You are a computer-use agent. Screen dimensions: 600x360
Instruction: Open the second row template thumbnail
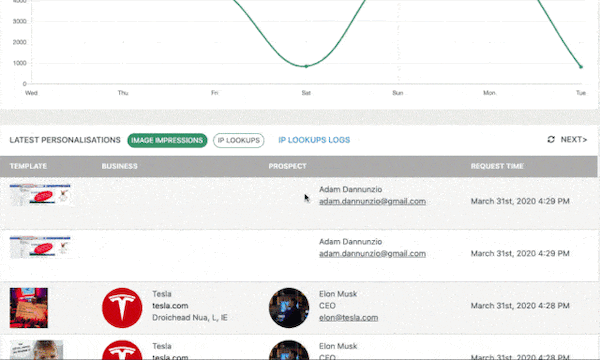coord(40,247)
